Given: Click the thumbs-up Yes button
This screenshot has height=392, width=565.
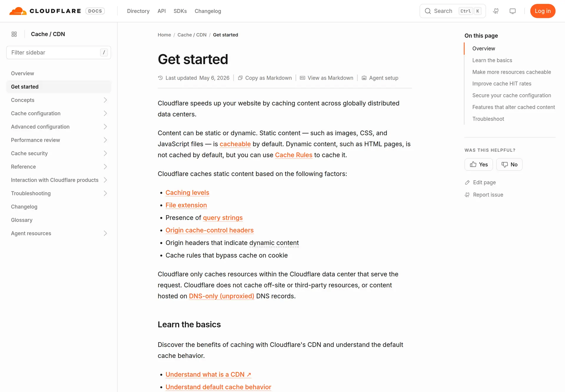Looking at the screenshot, I should 478,164.
